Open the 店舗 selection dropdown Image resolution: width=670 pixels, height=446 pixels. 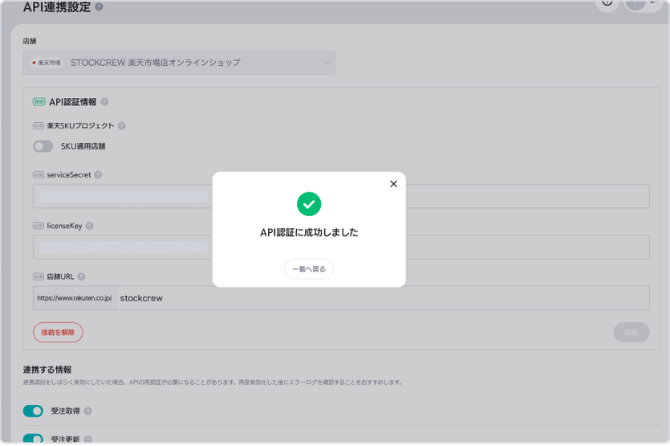(179, 62)
